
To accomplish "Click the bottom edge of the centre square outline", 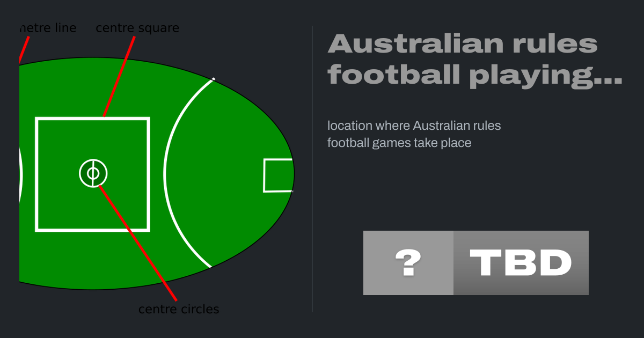I will pos(92,230).
